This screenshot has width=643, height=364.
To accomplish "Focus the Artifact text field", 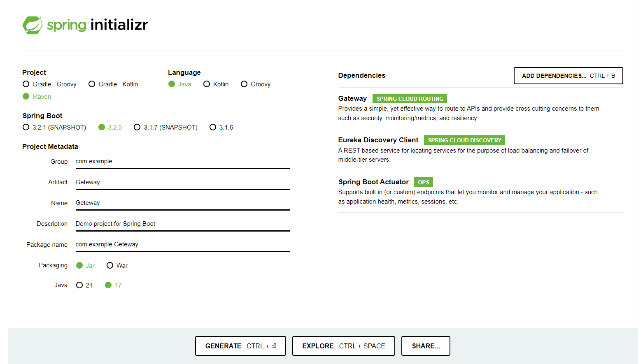I will 182,182.
